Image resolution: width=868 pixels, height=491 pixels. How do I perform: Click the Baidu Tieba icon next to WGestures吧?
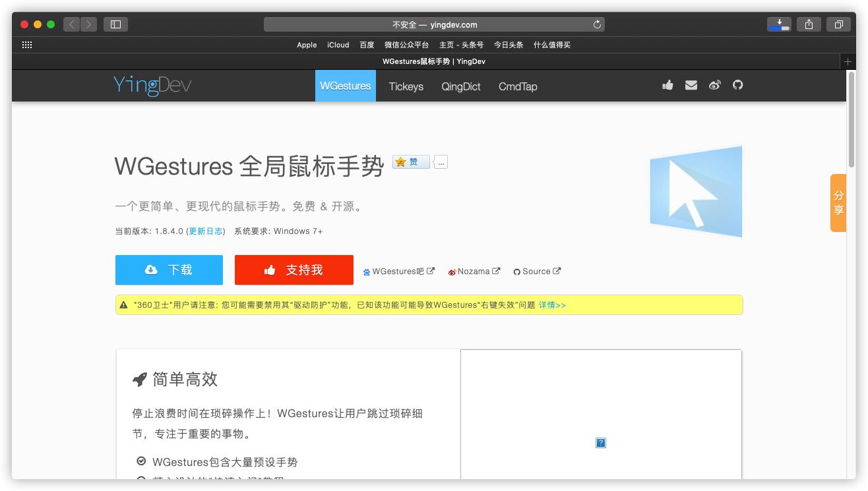[x=365, y=270]
